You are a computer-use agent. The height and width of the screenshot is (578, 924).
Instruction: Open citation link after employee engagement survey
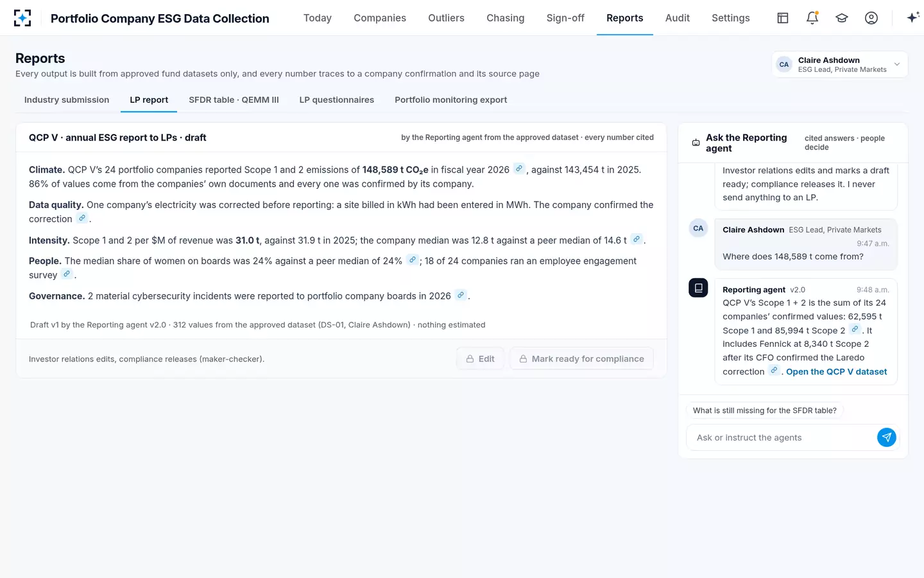[x=67, y=274]
